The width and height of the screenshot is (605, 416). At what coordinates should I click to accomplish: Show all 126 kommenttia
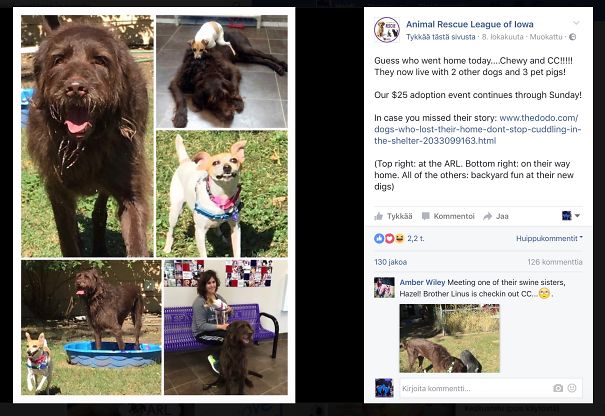pos(555,262)
